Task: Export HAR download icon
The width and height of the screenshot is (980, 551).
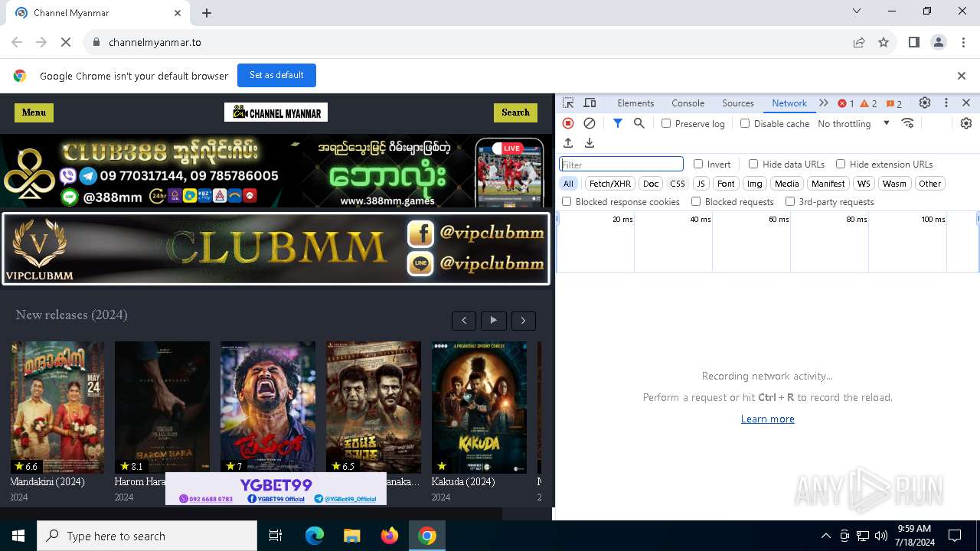Action: [x=590, y=143]
